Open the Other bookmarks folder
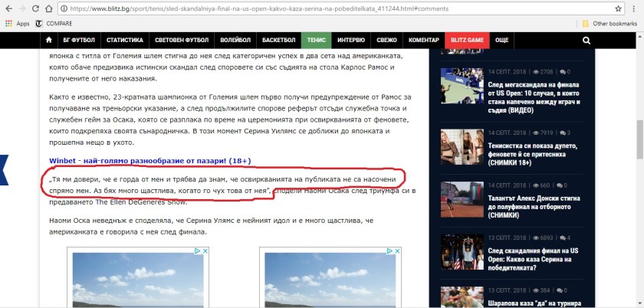The height and width of the screenshot is (308, 644). [x=609, y=24]
